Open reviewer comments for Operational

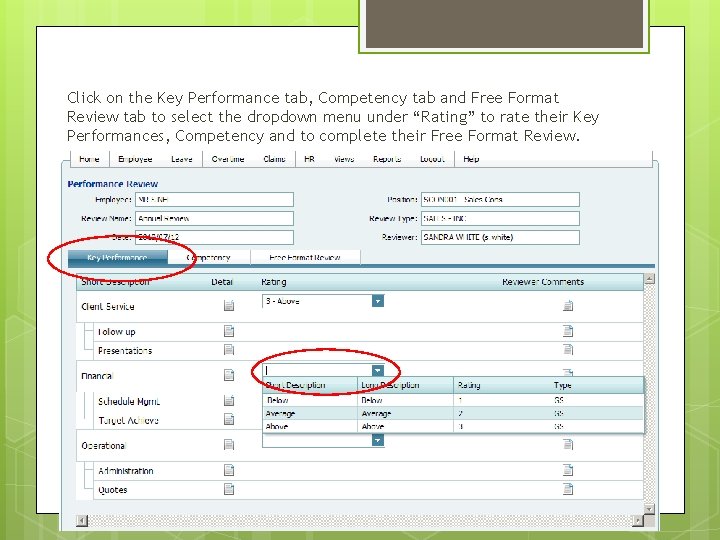[568, 444]
